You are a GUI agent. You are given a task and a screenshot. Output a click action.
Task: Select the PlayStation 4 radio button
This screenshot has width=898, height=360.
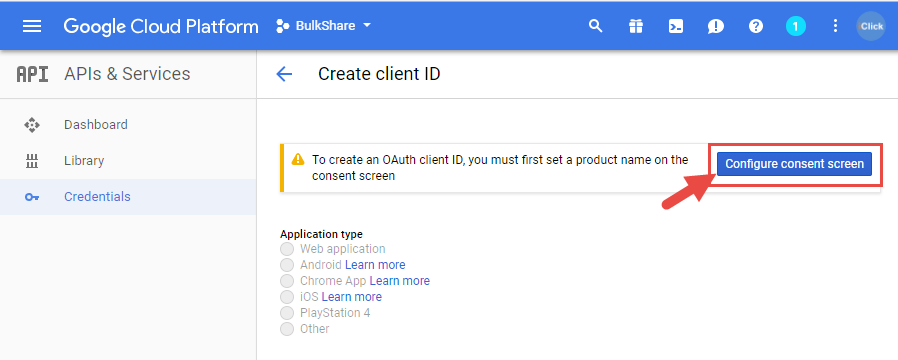point(287,313)
